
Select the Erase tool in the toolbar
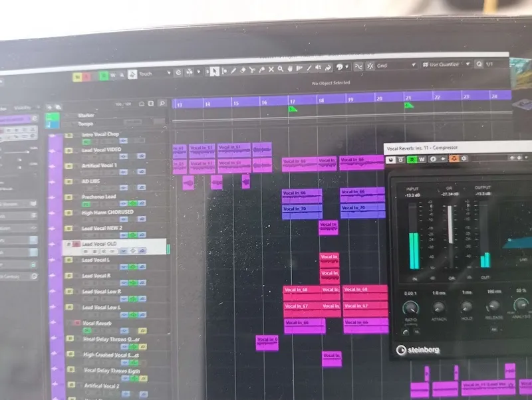tap(243, 70)
